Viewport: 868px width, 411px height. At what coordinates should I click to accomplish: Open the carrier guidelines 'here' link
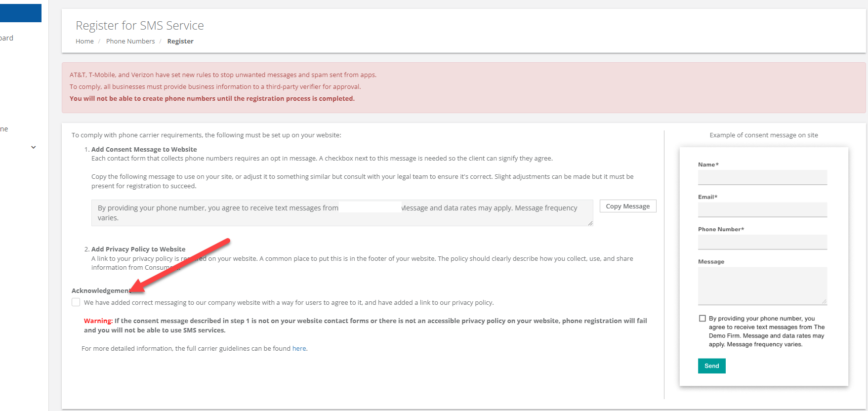299,349
